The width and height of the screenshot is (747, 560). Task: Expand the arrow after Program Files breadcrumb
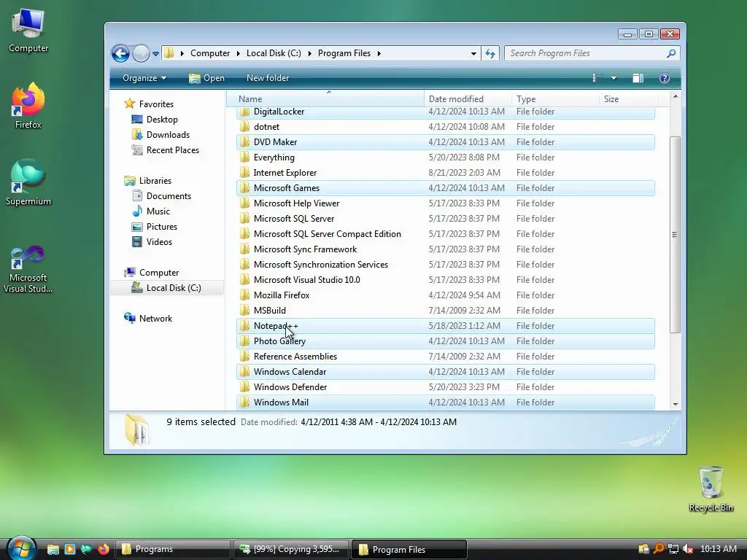(x=379, y=53)
